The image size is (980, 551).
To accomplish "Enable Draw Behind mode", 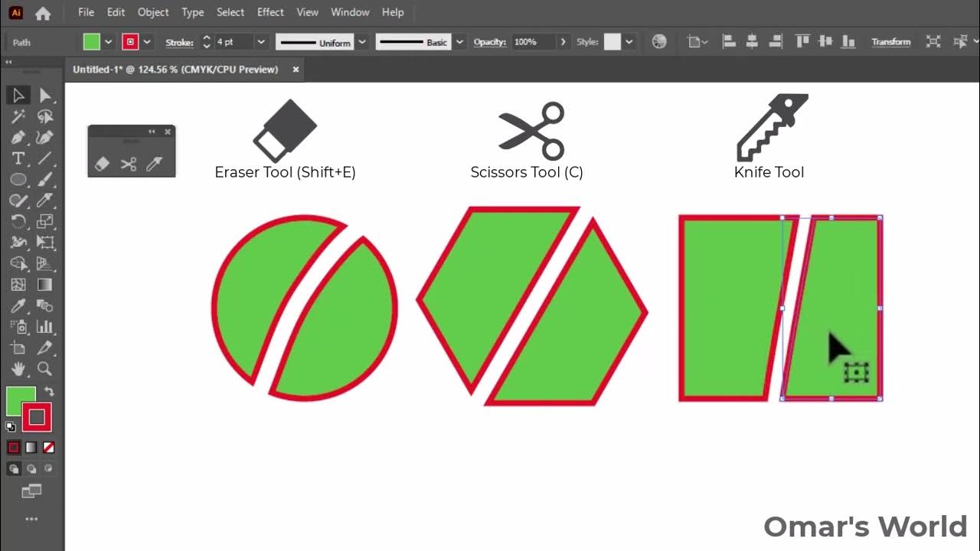I will [x=31, y=469].
